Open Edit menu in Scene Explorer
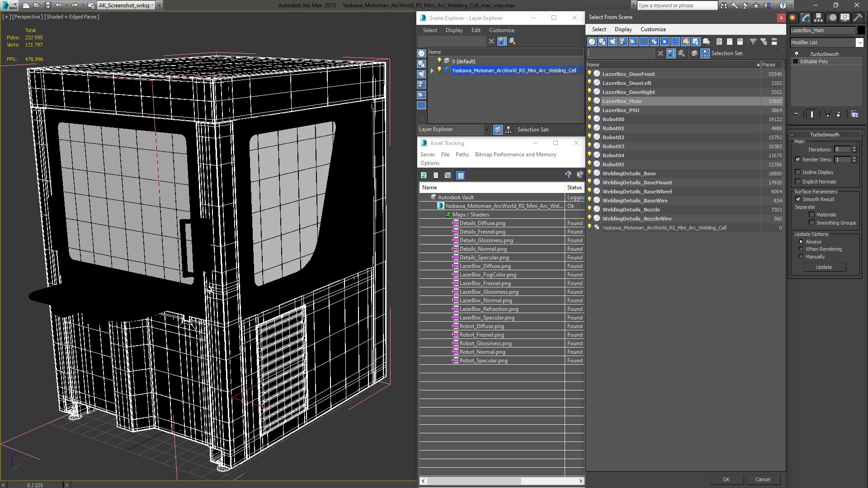The image size is (868, 488). pos(476,30)
